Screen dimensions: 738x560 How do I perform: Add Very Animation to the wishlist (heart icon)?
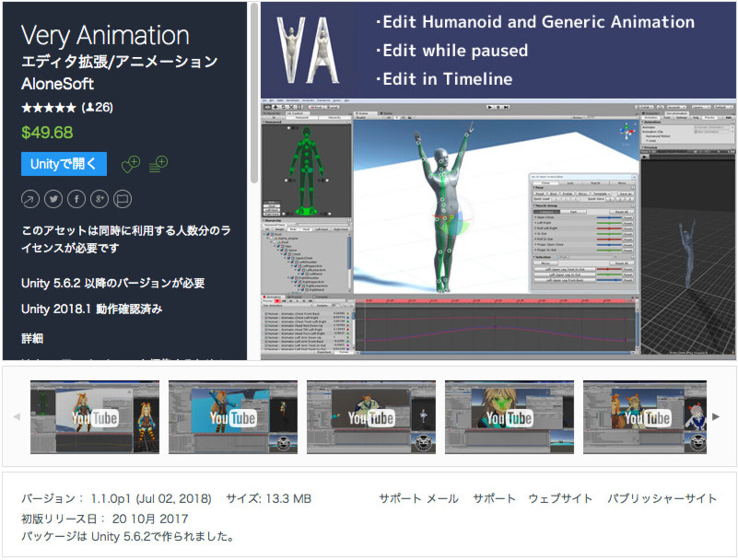[131, 165]
